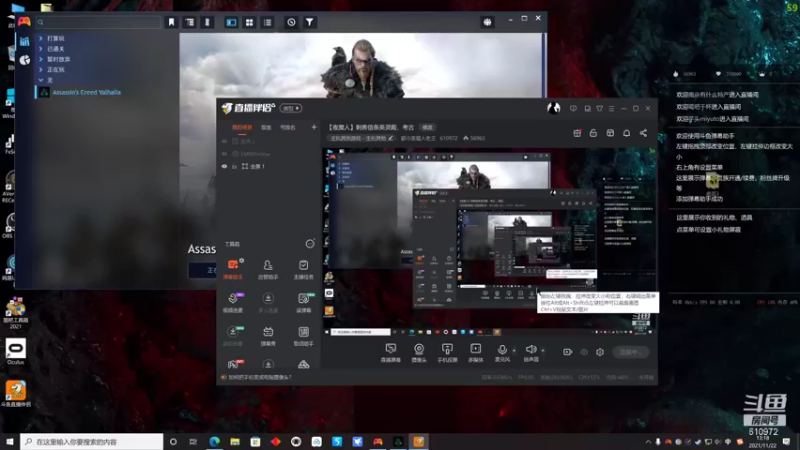The image size is (800, 450).
Task: Toggle the lock on 全屏 1 source
Action: pyautogui.click(x=234, y=166)
